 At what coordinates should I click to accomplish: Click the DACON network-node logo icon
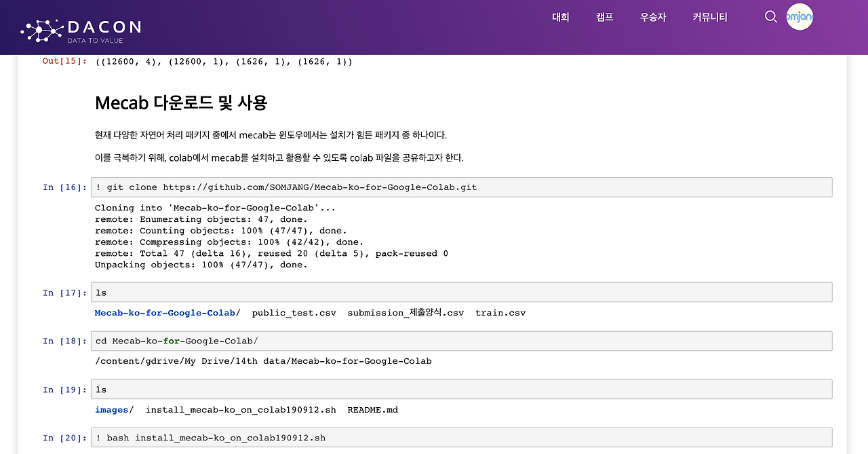41,27
